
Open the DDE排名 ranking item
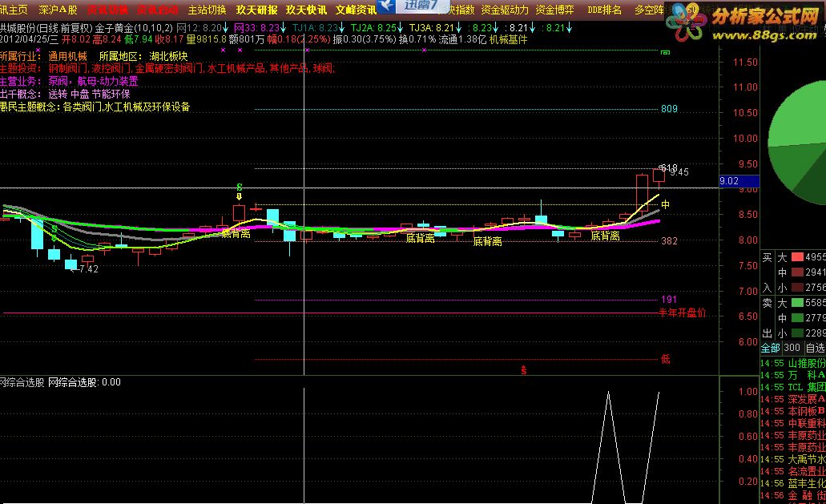click(x=604, y=10)
